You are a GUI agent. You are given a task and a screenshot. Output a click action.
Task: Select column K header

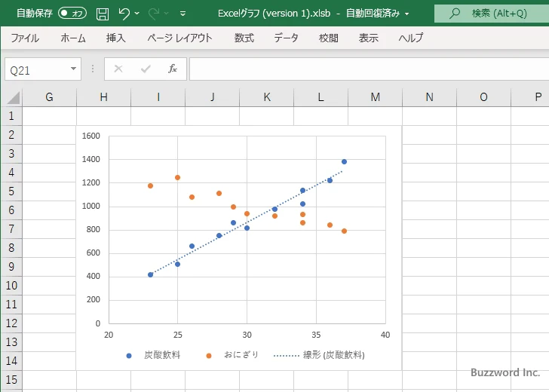point(267,97)
